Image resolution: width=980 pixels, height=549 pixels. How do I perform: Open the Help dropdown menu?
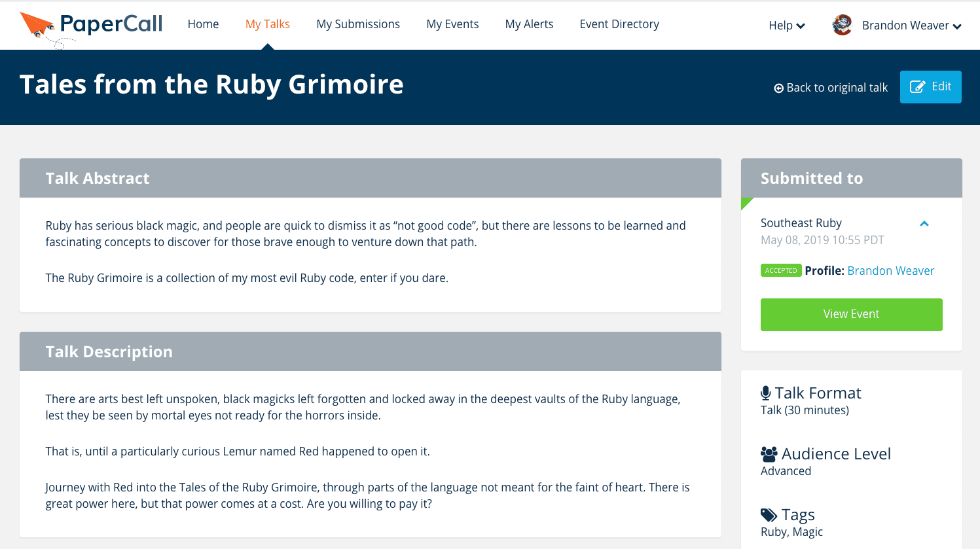(787, 26)
